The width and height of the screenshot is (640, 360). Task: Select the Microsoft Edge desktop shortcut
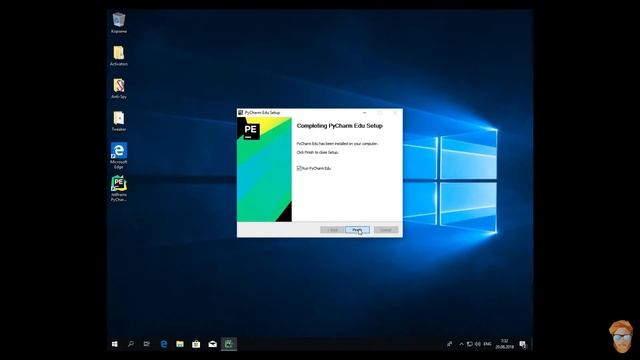tap(119, 156)
